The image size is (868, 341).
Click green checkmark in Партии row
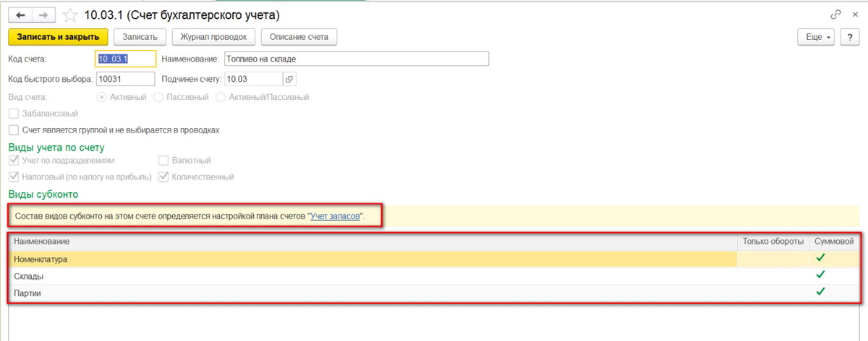[820, 292]
